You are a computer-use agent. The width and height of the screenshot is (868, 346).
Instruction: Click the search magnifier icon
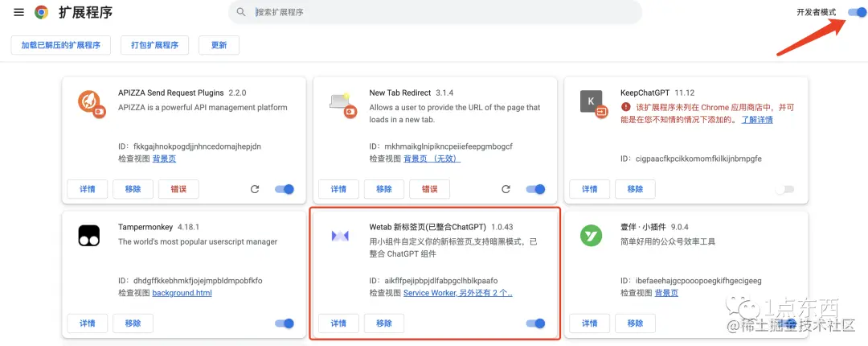[241, 11]
